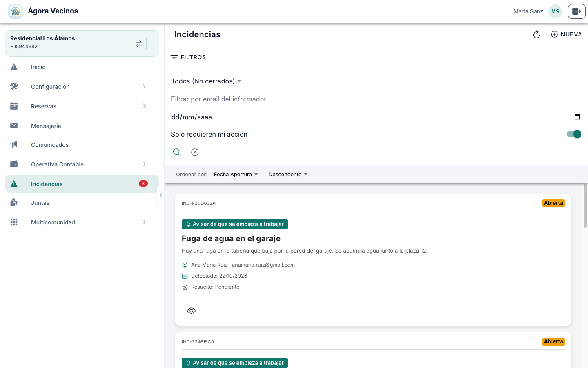View details of Fuga de agua incident

click(x=191, y=311)
